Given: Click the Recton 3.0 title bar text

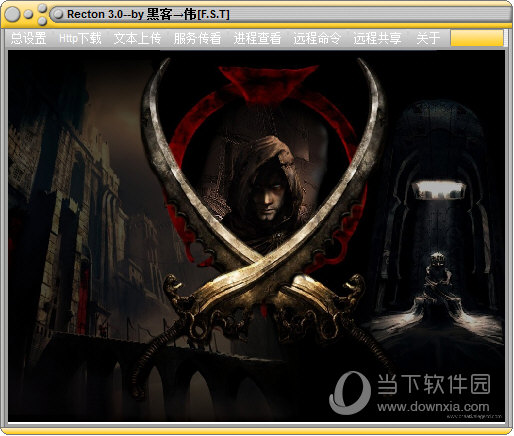Looking at the screenshot, I should pyautogui.click(x=148, y=14).
